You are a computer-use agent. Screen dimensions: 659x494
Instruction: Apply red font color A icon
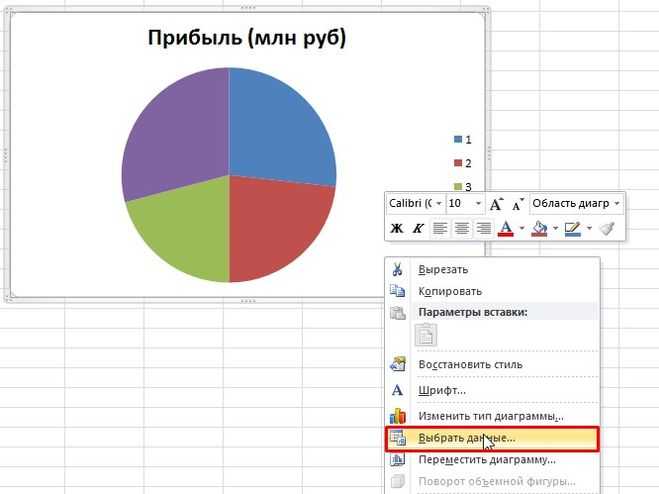click(x=506, y=228)
